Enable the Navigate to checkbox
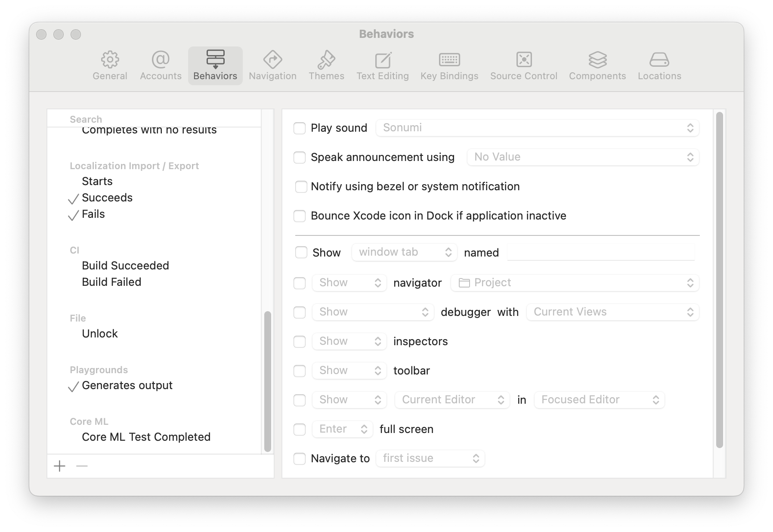The height and width of the screenshot is (532, 773). (x=300, y=459)
